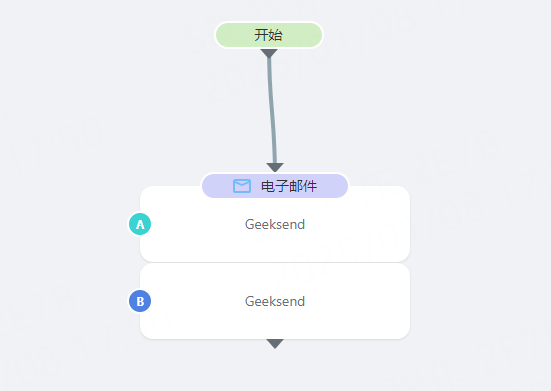551x391 pixels.
Task: Select the purple 电子邮件 pill left of envelope icon
Action: (x=217, y=186)
